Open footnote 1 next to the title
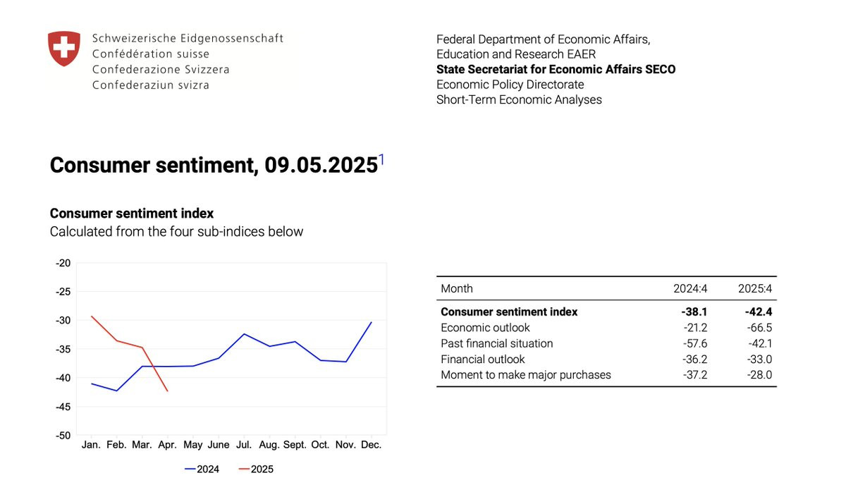The height and width of the screenshot is (504, 846). 381,160
